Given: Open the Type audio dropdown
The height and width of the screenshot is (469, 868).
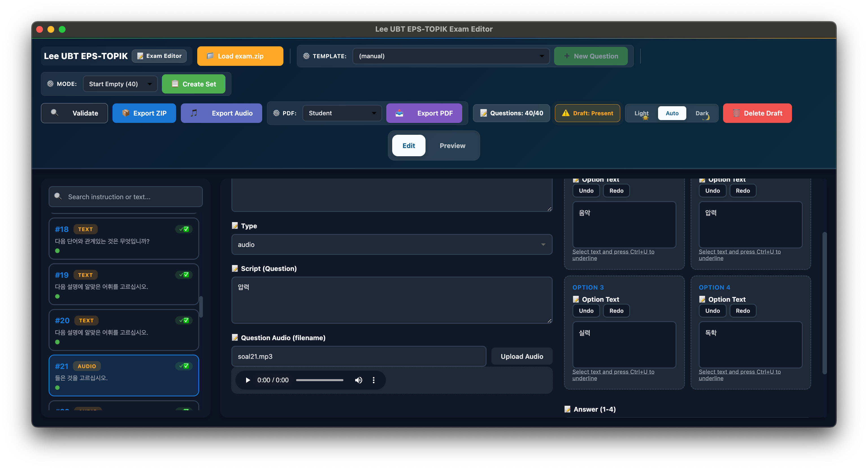Looking at the screenshot, I should (x=392, y=244).
